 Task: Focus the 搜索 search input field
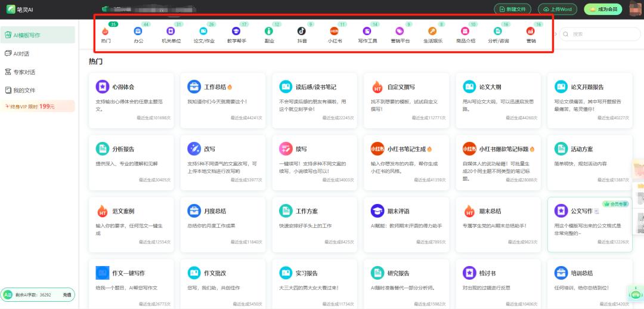point(601,34)
